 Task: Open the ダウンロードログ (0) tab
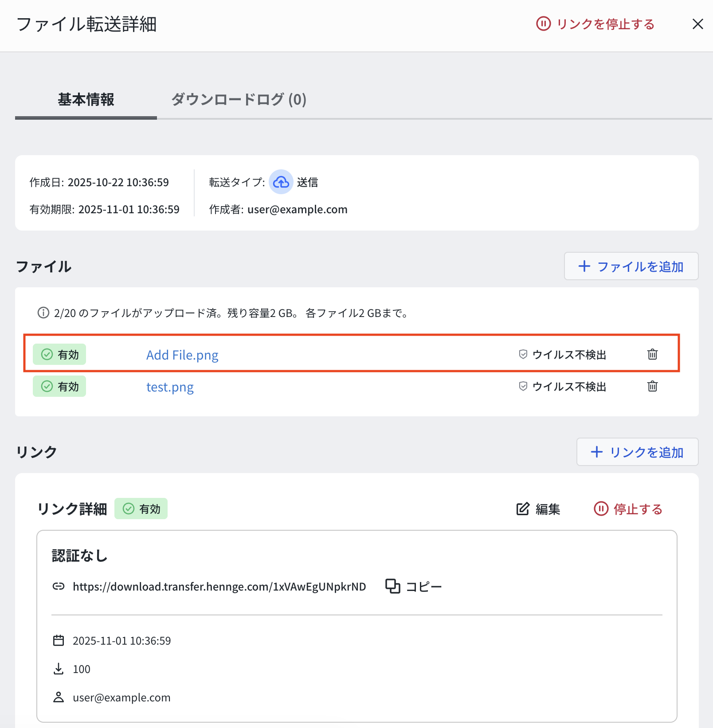[x=239, y=99]
